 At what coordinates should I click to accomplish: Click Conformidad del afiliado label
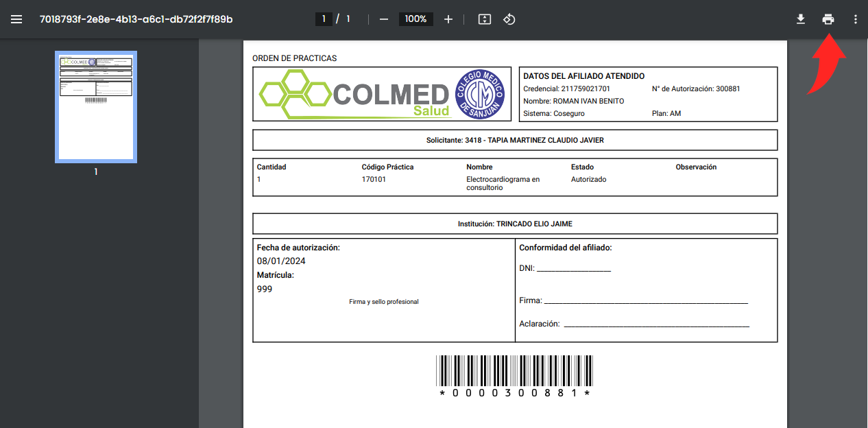[x=566, y=248]
